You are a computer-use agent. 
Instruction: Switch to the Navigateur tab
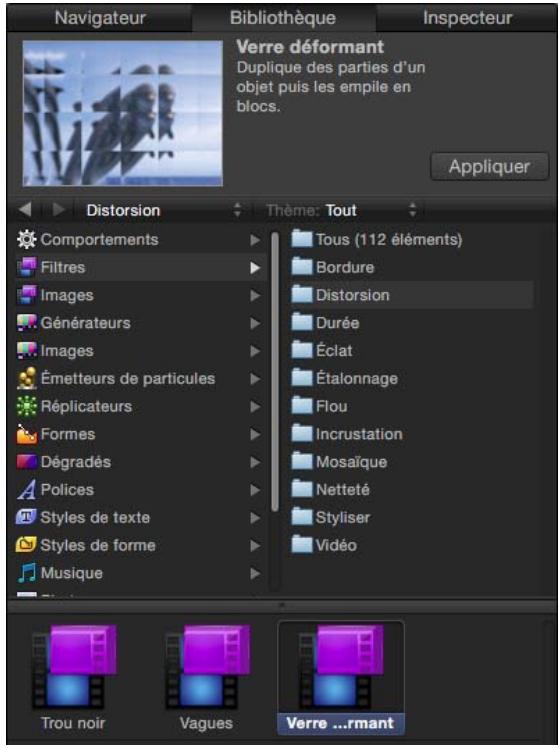(x=100, y=18)
